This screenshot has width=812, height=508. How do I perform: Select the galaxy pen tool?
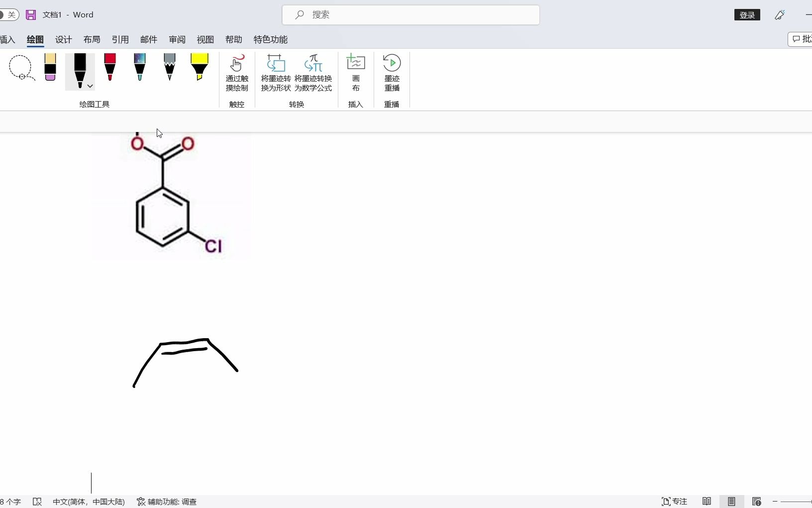tap(140, 67)
